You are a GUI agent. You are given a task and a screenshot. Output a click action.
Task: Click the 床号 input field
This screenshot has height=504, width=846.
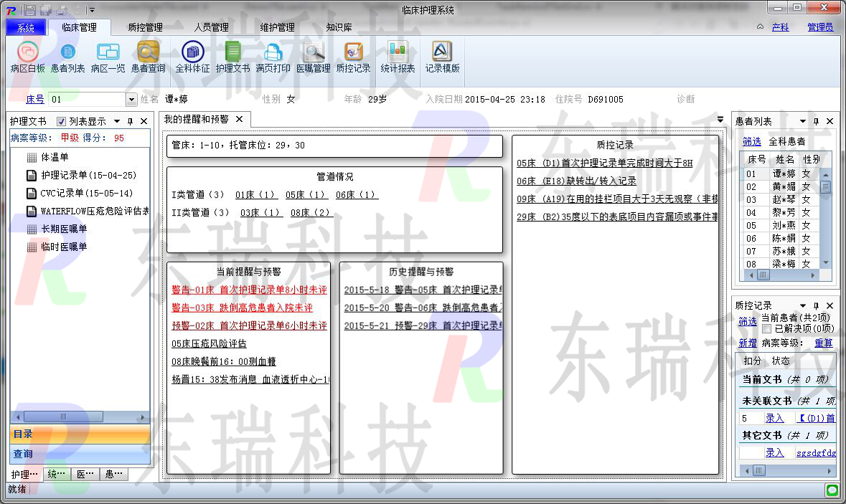coord(87,99)
